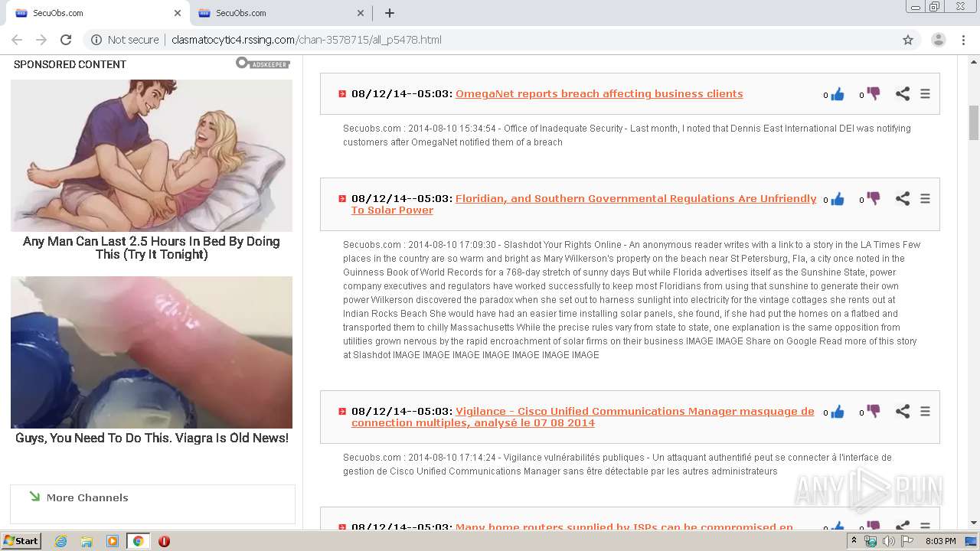Screen dimensions: 980x551
Task: Open File Explorer from taskbar
Action: pos(87,541)
